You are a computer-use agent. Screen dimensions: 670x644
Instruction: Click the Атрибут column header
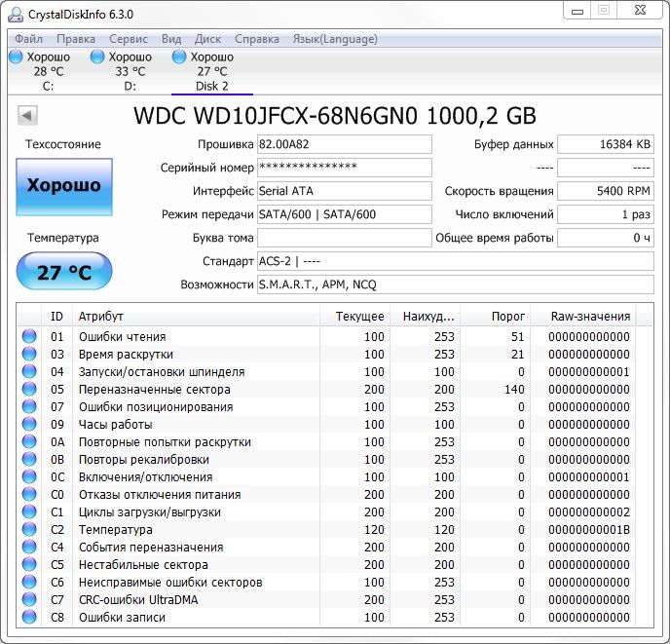coord(196,317)
